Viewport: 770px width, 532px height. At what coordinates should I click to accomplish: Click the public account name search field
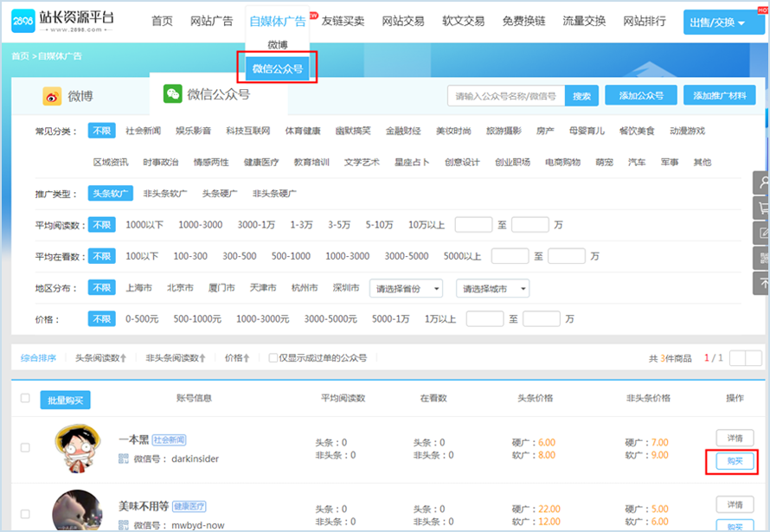coord(505,96)
